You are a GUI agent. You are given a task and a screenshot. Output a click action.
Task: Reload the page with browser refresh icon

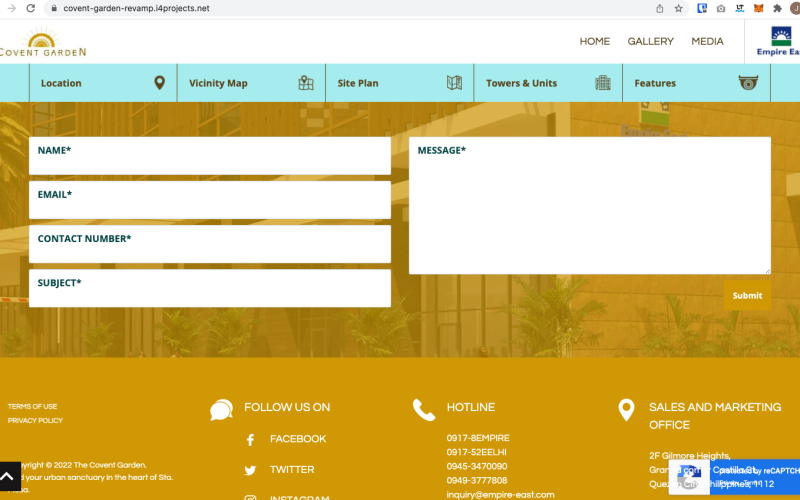coord(31,8)
